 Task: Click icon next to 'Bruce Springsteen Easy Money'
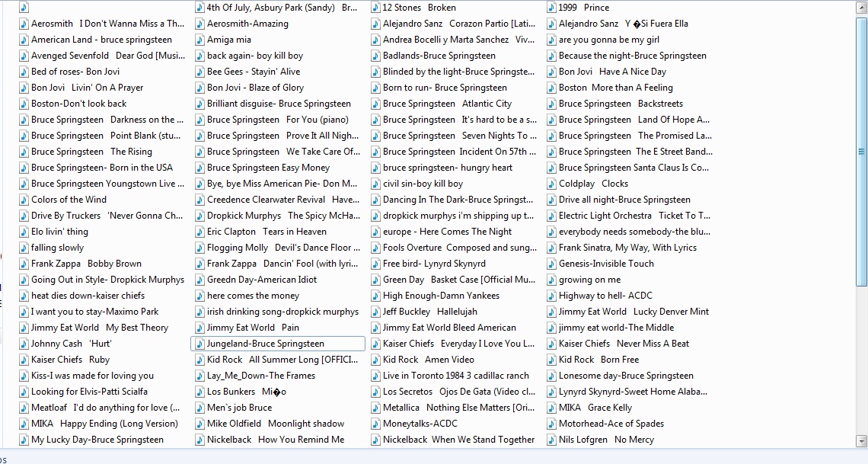(x=199, y=168)
